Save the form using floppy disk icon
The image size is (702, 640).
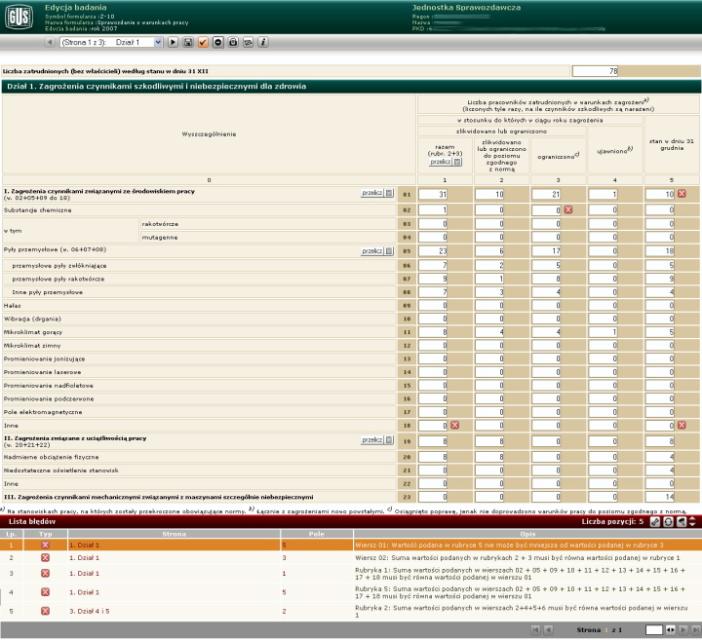tap(187, 43)
